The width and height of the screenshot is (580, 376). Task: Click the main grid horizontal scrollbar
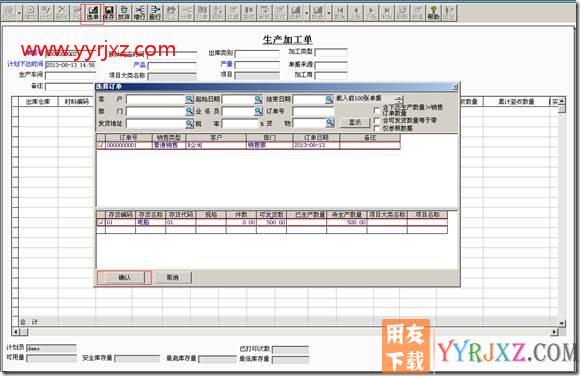point(286,332)
